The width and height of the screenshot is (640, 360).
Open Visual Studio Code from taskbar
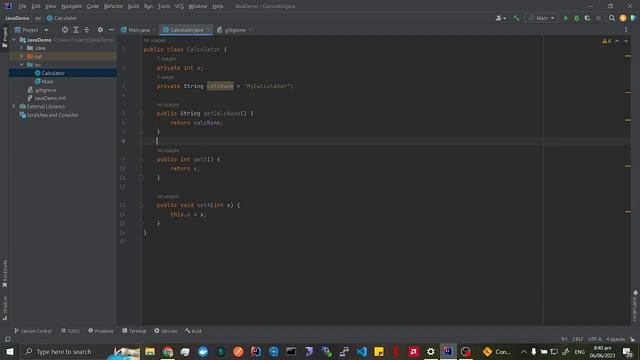362,351
